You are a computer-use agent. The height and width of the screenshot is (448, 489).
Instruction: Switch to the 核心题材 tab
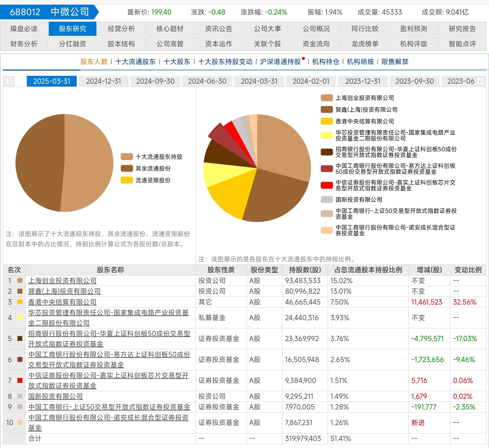[170, 29]
